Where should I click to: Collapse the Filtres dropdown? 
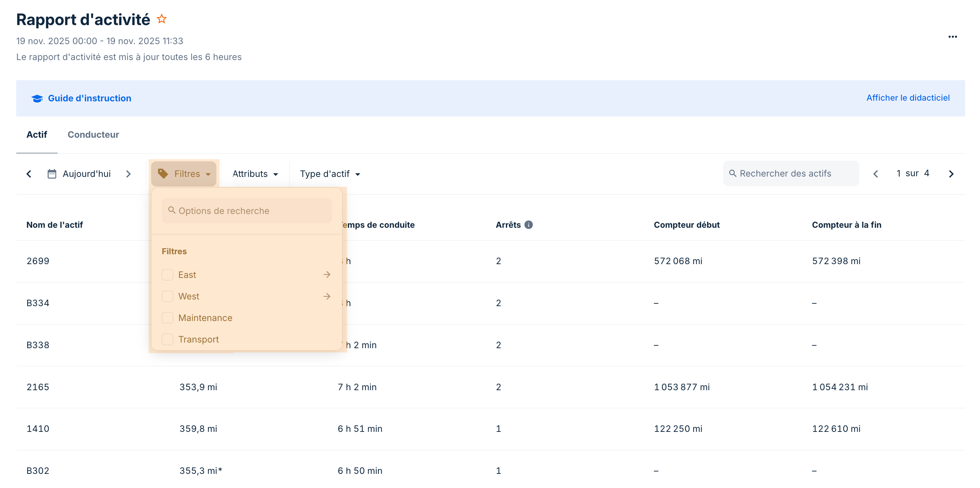click(x=184, y=174)
